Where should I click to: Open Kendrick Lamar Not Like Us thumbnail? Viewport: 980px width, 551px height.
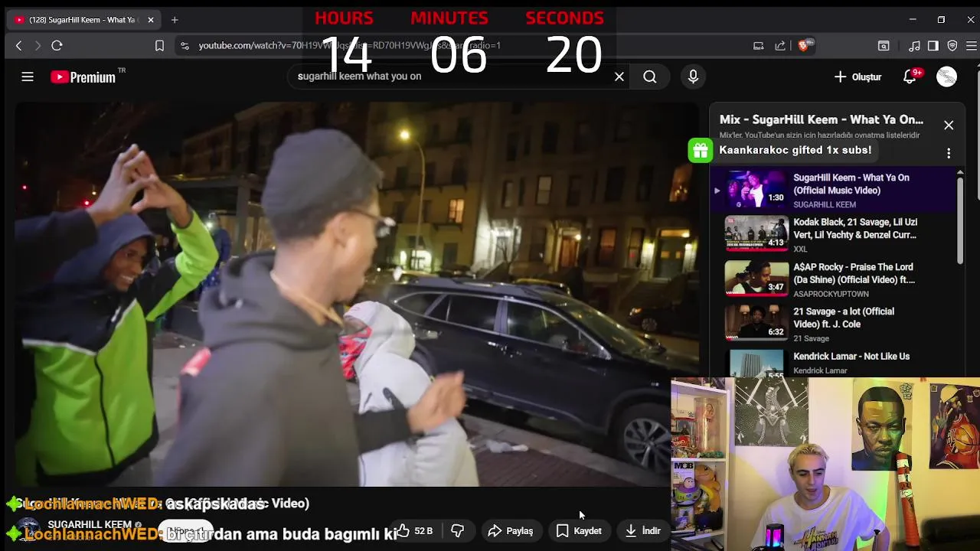click(756, 364)
